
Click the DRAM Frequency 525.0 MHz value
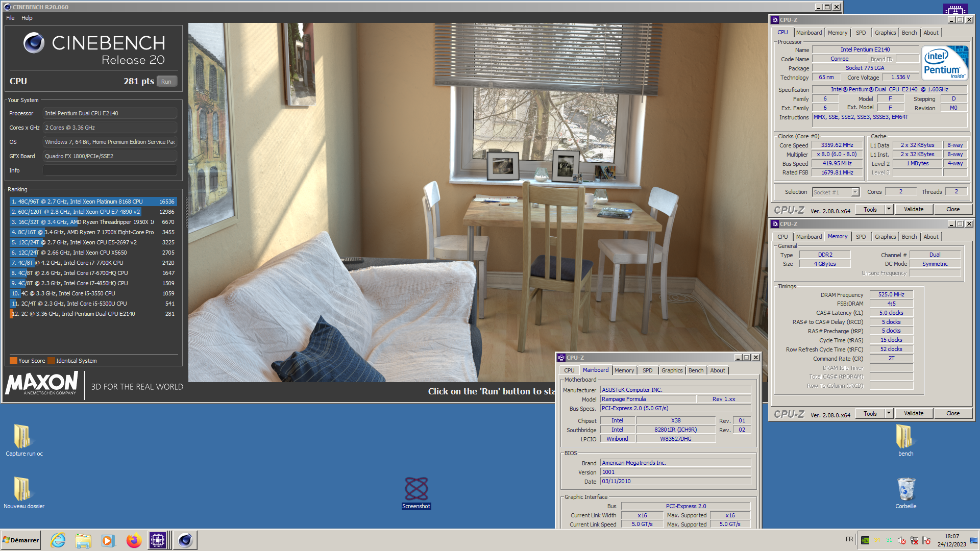point(891,295)
